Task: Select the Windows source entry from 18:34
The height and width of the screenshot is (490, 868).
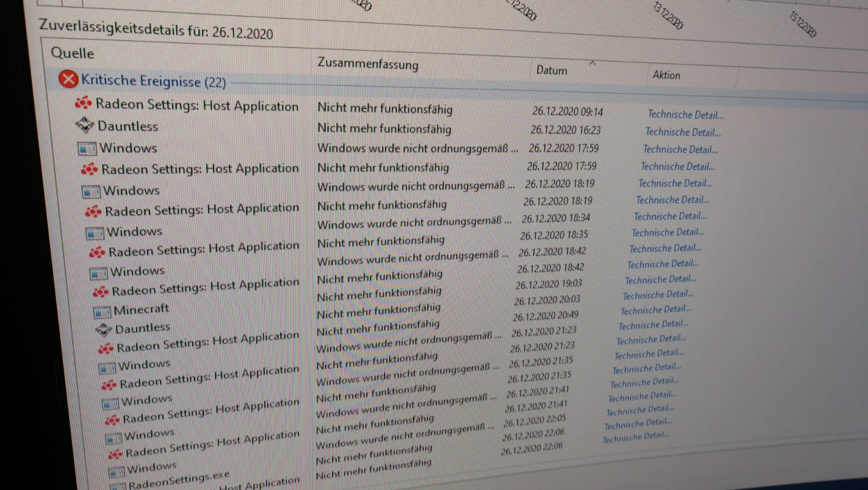Action: (135, 232)
